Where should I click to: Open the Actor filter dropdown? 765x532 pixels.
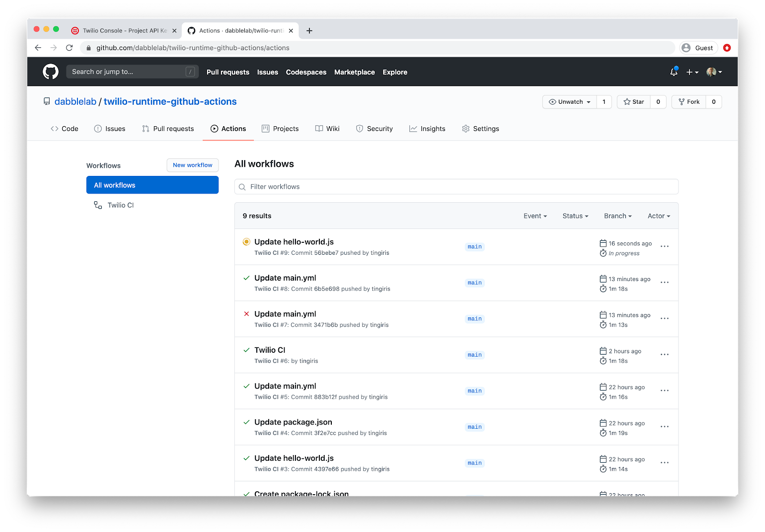coord(659,216)
